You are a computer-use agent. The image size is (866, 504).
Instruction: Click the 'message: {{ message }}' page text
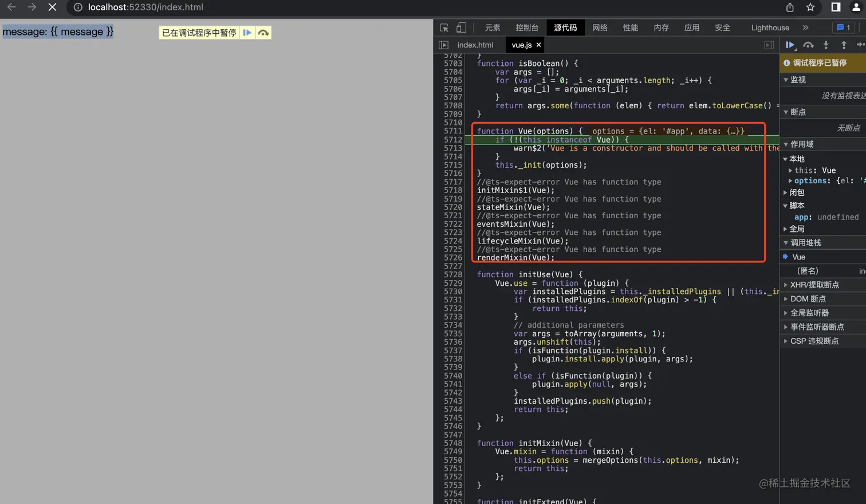pyautogui.click(x=58, y=31)
